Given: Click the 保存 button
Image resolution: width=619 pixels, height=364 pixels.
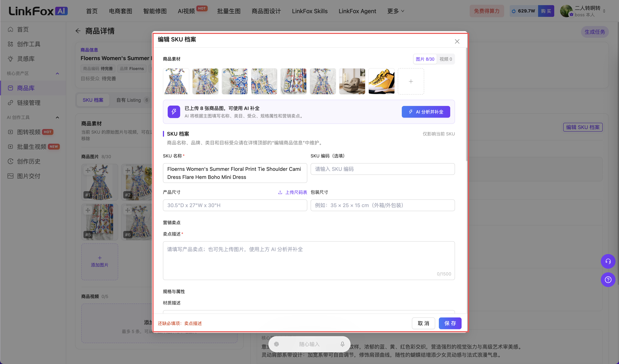Looking at the screenshot, I should pos(450,323).
